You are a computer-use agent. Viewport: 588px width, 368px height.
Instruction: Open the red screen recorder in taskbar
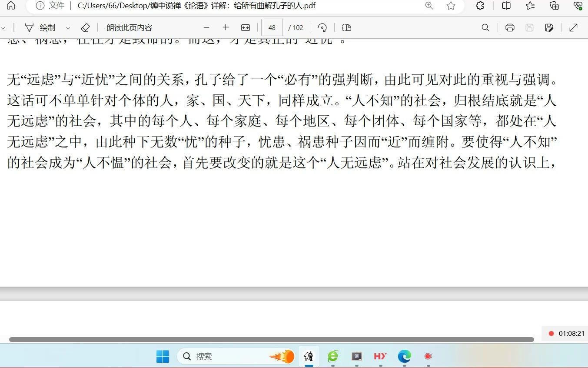[428, 356]
